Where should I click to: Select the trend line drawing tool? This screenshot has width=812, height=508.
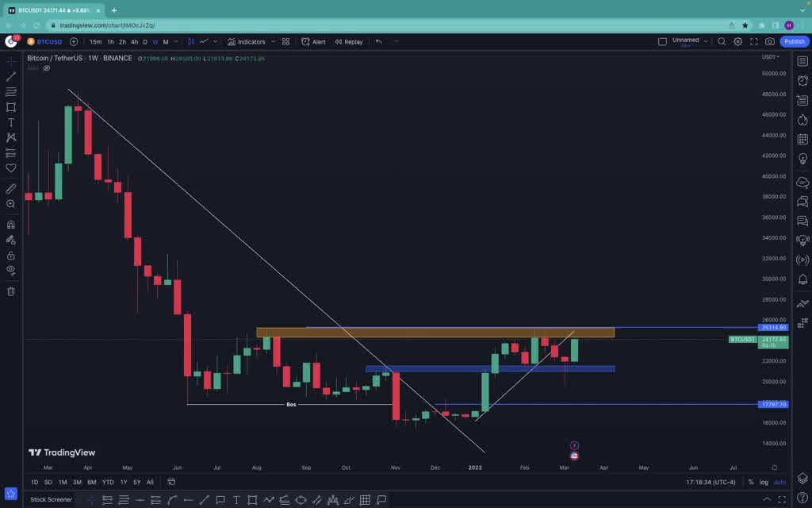click(x=11, y=77)
